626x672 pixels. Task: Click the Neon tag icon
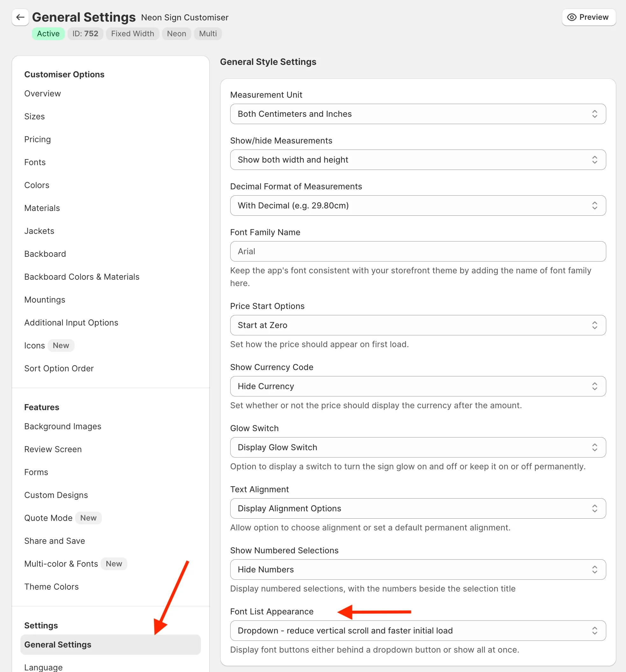tap(176, 33)
